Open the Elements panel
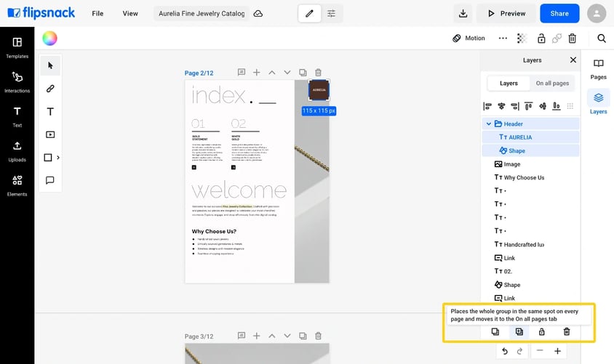 [x=17, y=186]
